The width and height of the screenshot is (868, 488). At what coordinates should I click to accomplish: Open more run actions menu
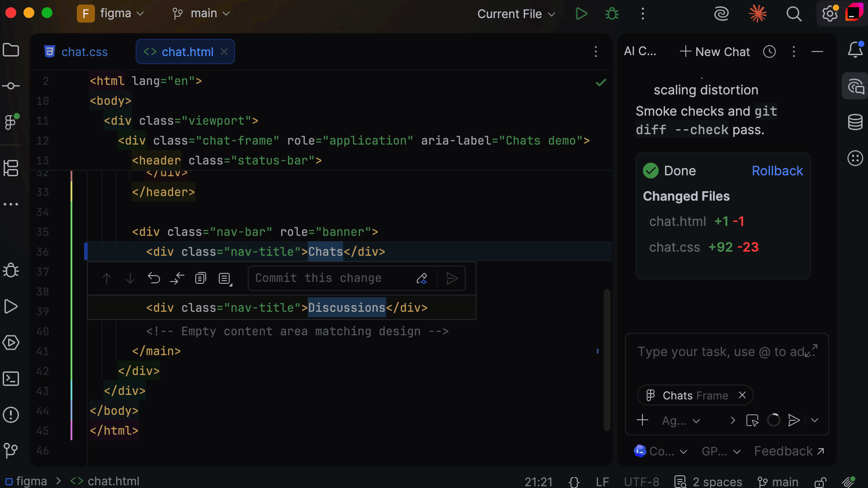click(x=642, y=14)
